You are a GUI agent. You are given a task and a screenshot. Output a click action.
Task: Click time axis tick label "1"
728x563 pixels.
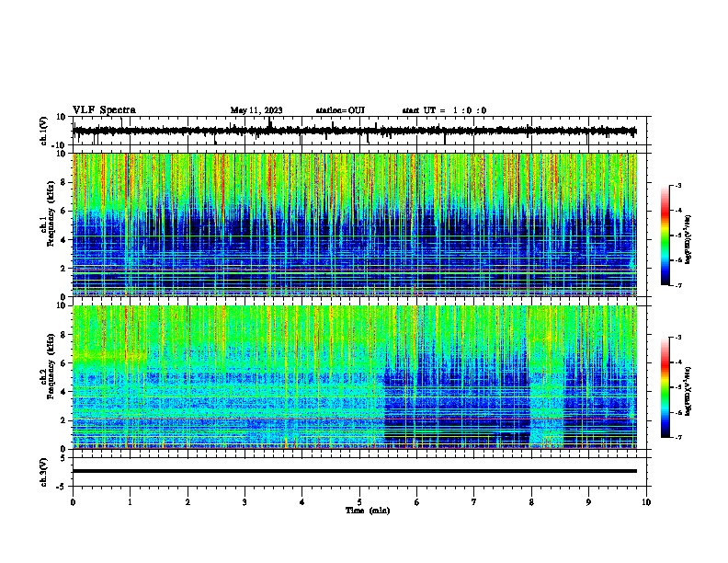130,502
